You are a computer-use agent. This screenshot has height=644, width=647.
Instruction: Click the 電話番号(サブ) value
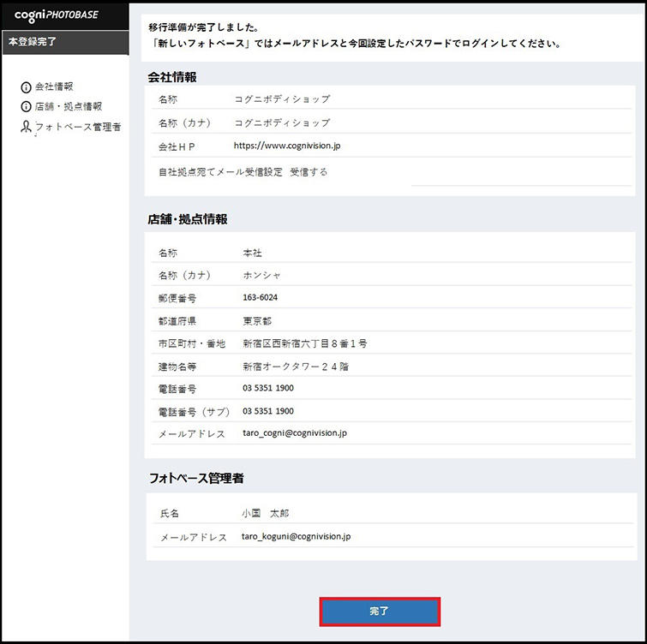point(268,411)
